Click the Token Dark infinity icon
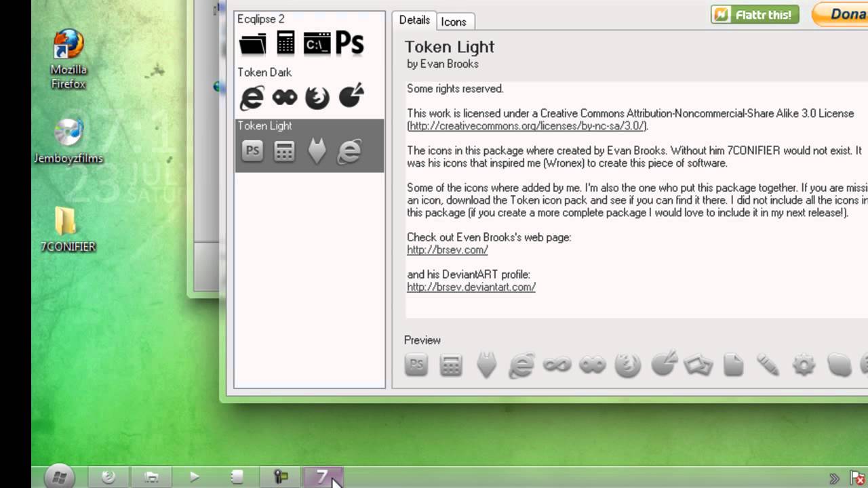Viewport: 868px width, 488px height. (x=285, y=98)
